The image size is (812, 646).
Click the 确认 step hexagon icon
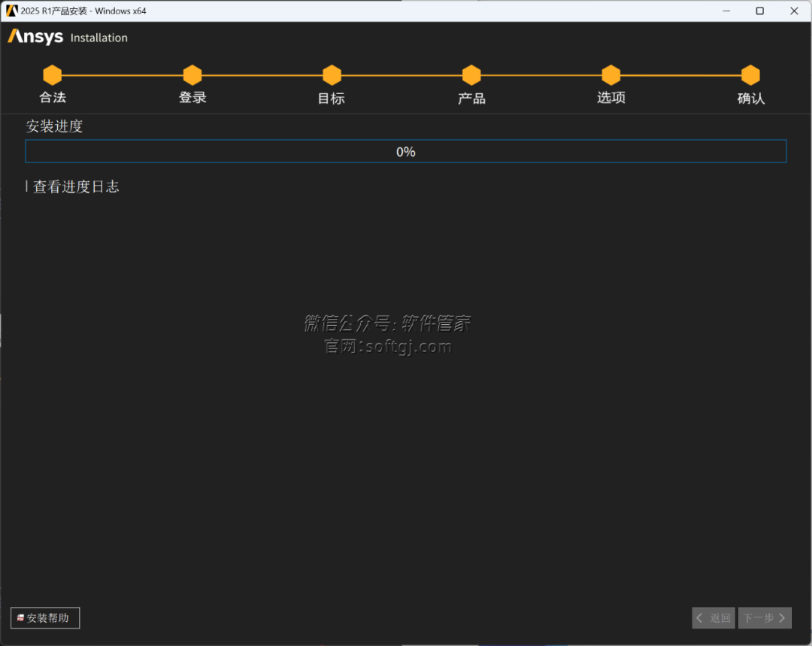(x=750, y=75)
